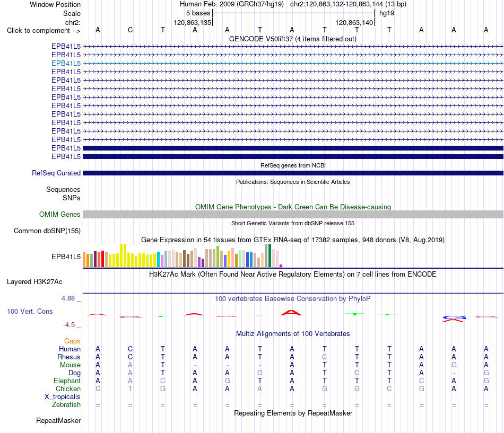Click the Scale label in ruler

coord(72,13)
